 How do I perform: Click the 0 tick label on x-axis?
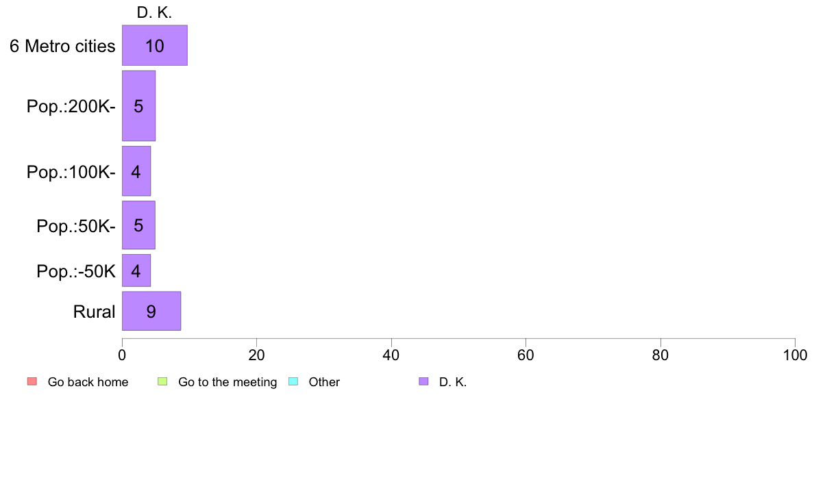point(122,355)
